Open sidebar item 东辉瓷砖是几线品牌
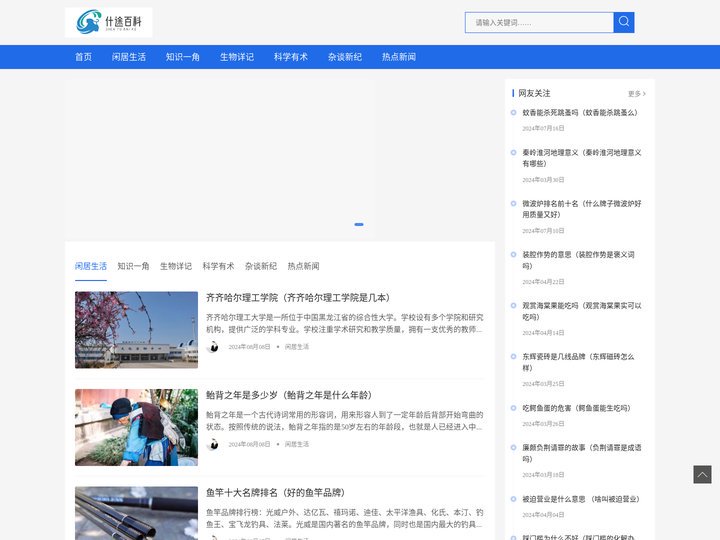Screen dimensions: 720x540 (578, 362)
